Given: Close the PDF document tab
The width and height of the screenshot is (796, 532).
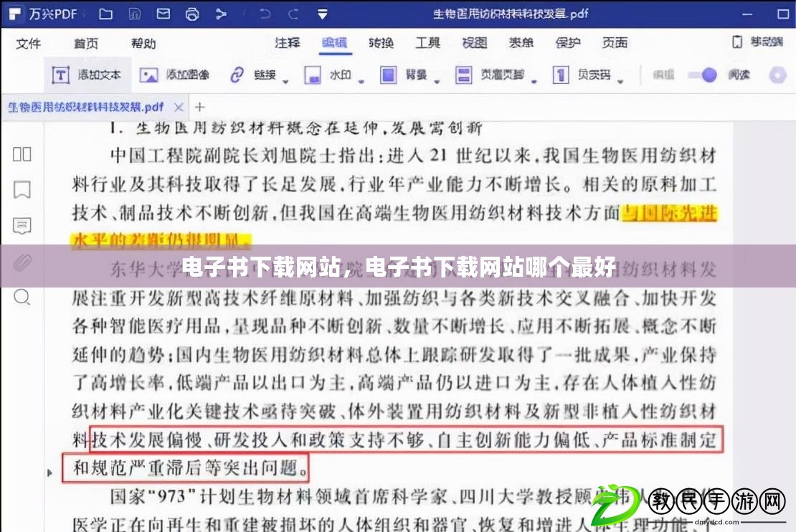Looking at the screenshot, I should click(178, 107).
